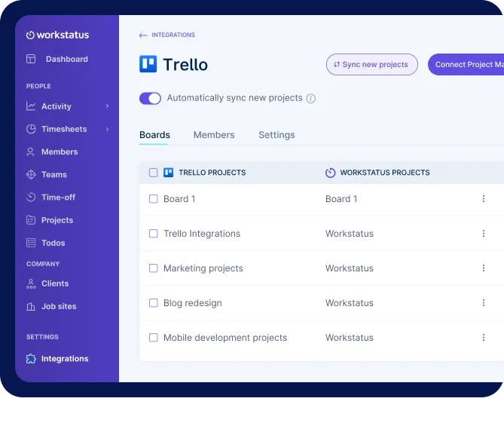Toggle Automatically sync new projects switch
The image size is (504, 429).
coord(150,99)
